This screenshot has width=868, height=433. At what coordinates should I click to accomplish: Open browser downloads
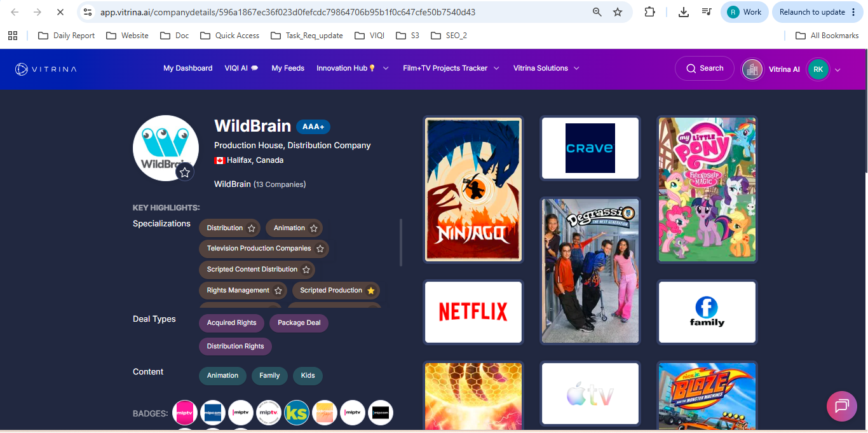[x=684, y=12]
